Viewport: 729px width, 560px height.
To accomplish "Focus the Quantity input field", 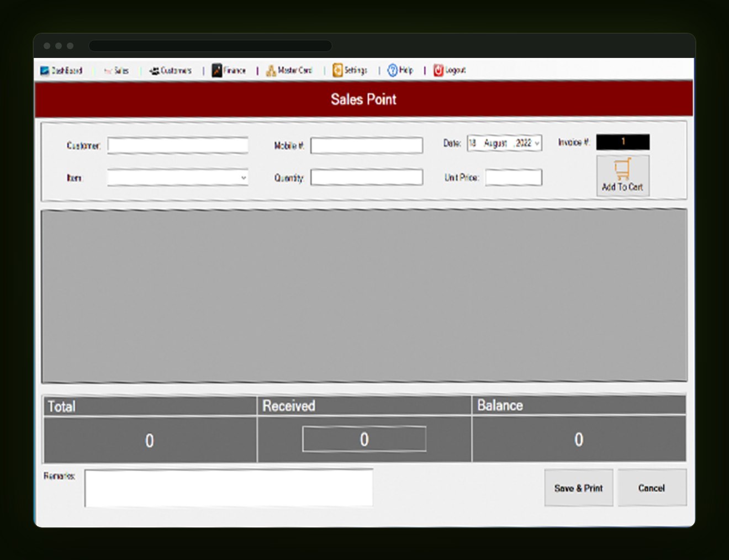I will (x=367, y=177).
